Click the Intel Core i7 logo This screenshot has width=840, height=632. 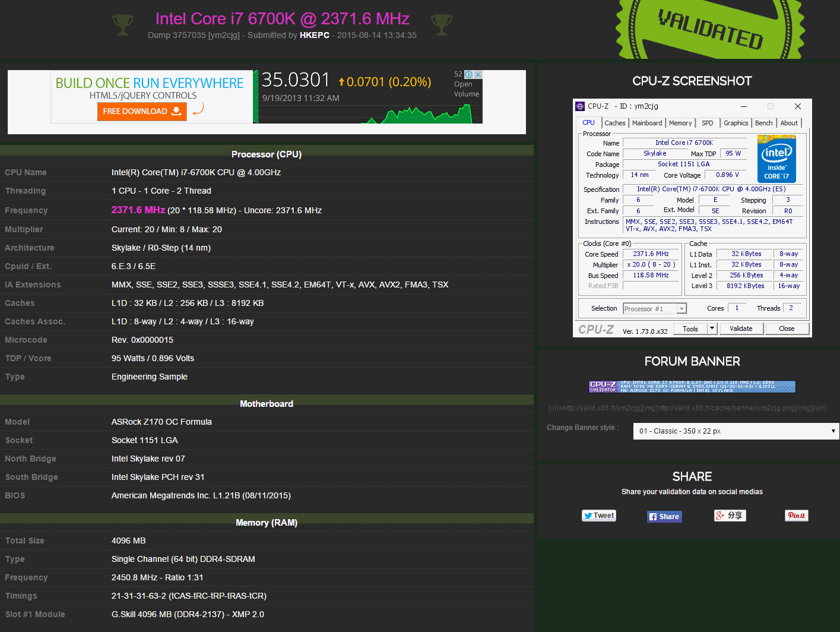point(776,159)
